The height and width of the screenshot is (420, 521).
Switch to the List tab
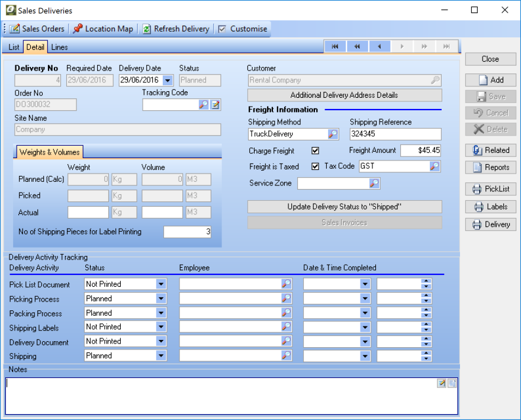coord(14,47)
